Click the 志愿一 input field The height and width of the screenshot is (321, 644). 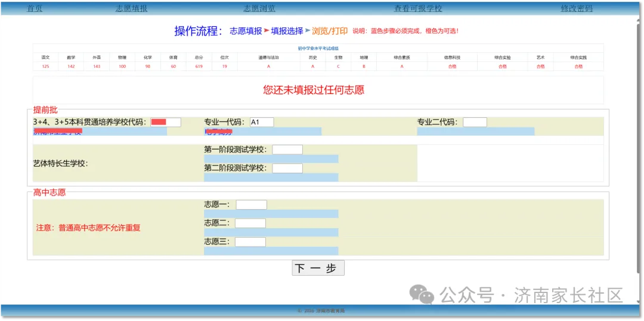(x=252, y=205)
